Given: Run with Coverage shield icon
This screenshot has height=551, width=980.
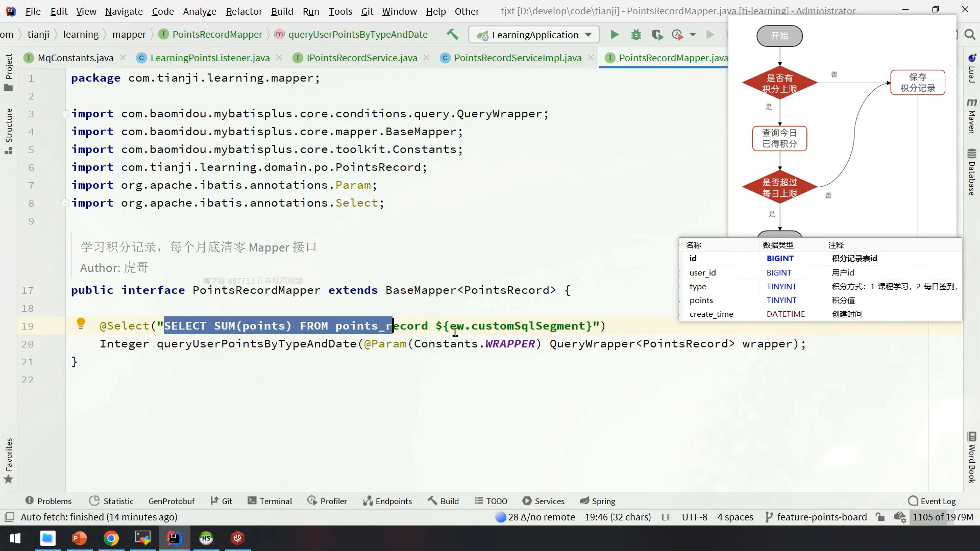Looking at the screenshot, I should click(657, 35).
